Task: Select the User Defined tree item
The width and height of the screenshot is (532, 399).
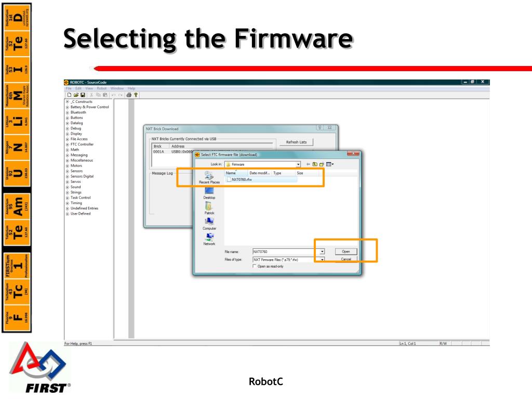Action: tap(81, 214)
